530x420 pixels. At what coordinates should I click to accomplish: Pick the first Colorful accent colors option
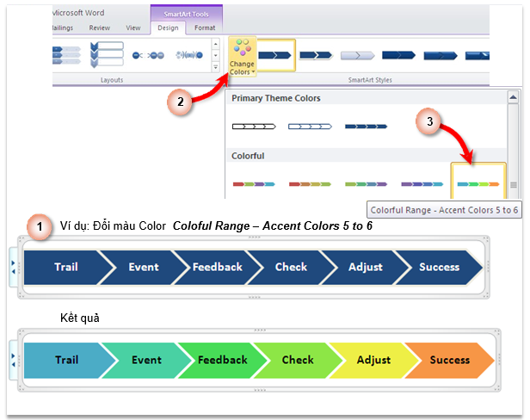tap(254, 183)
